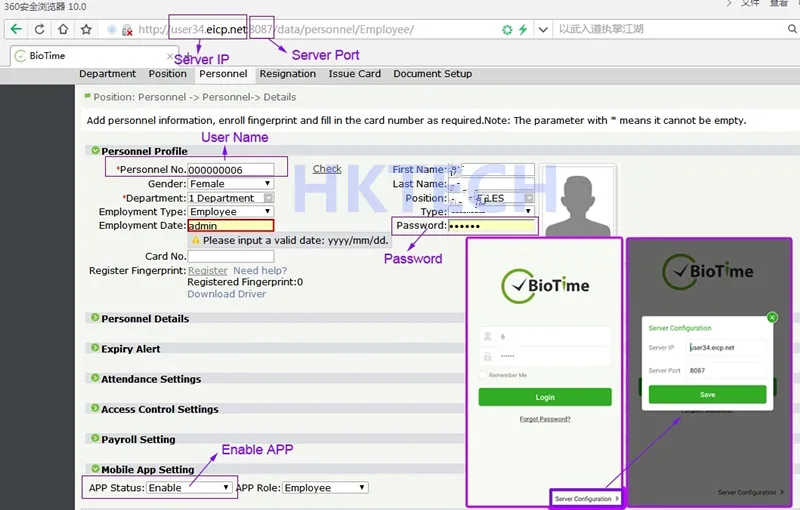The width and height of the screenshot is (800, 510).
Task: Collapse the Mobile App Setting section
Action: point(95,469)
